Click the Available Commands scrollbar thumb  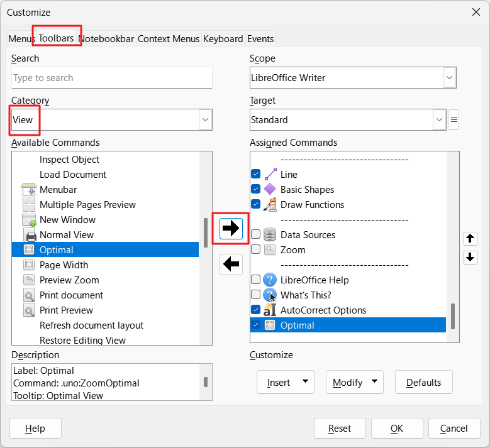tap(206, 232)
